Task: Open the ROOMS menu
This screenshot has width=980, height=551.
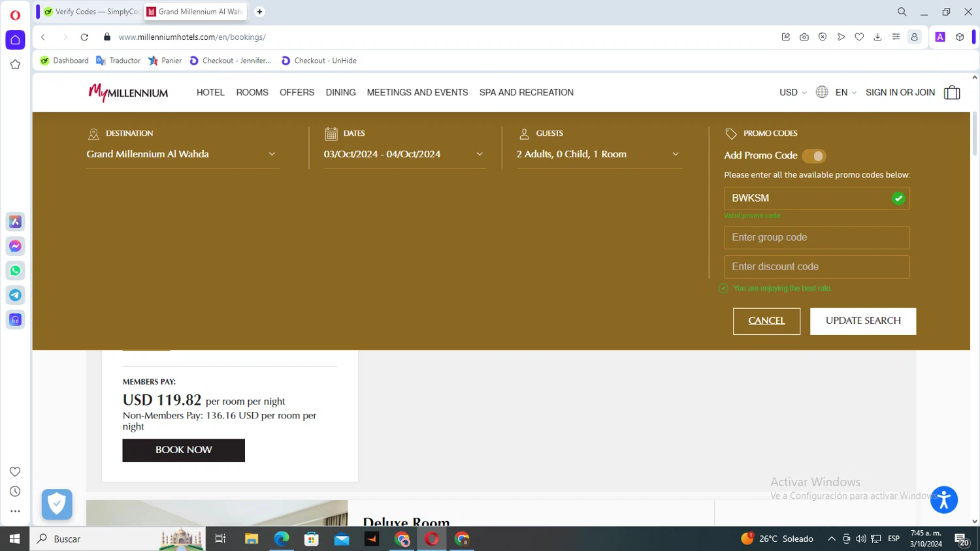Action: (252, 93)
